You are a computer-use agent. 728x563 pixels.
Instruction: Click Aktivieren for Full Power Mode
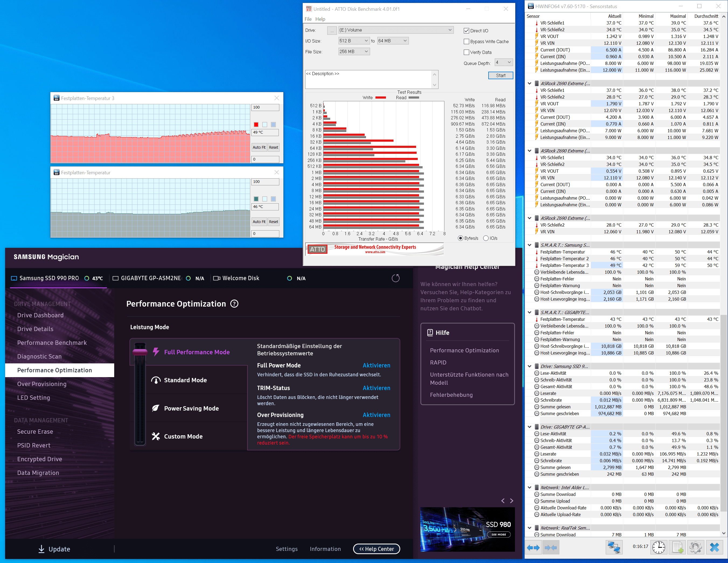point(376,365)
